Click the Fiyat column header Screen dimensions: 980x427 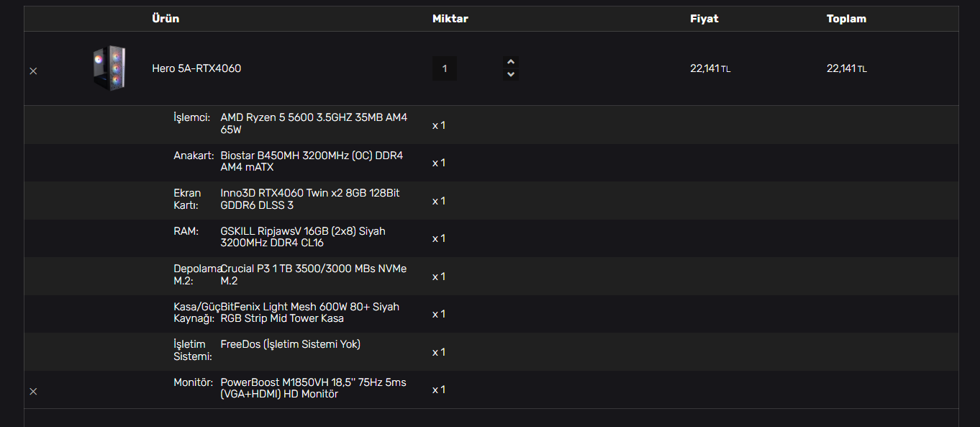click(704, 19)
